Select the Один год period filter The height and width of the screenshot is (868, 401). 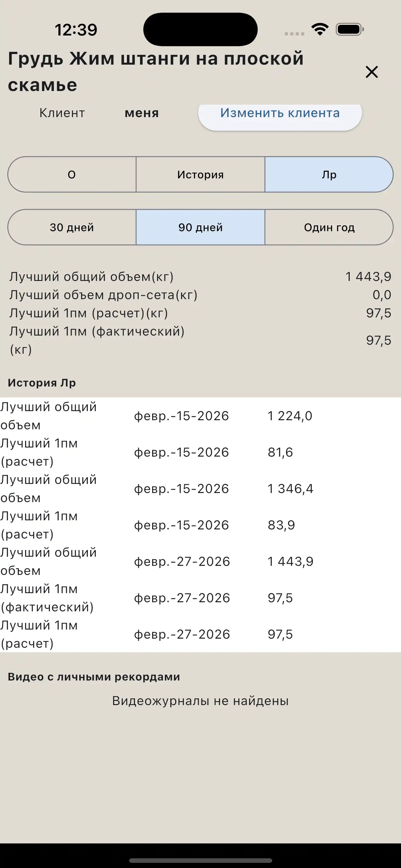[330, 228]
